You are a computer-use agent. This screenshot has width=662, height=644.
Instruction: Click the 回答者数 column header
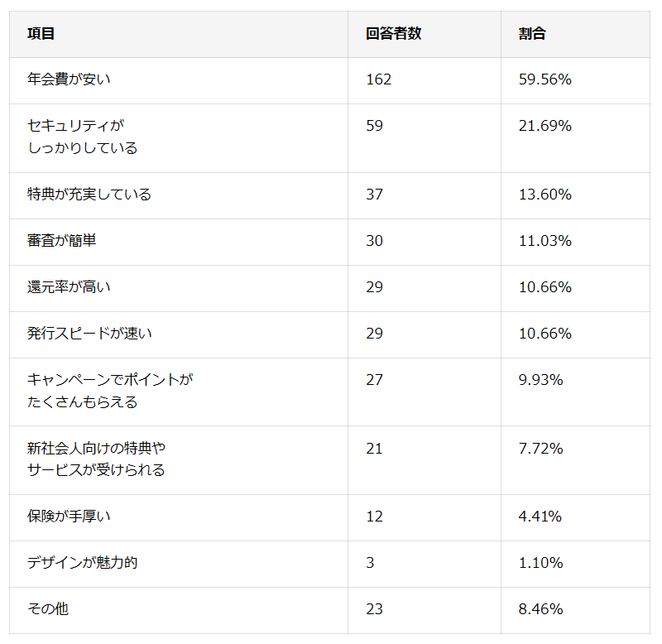pos(393,34)
